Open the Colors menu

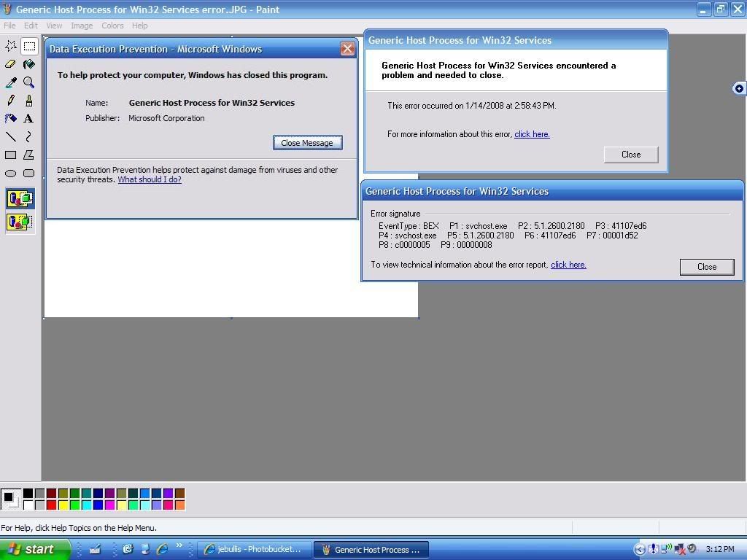[112, 26]
